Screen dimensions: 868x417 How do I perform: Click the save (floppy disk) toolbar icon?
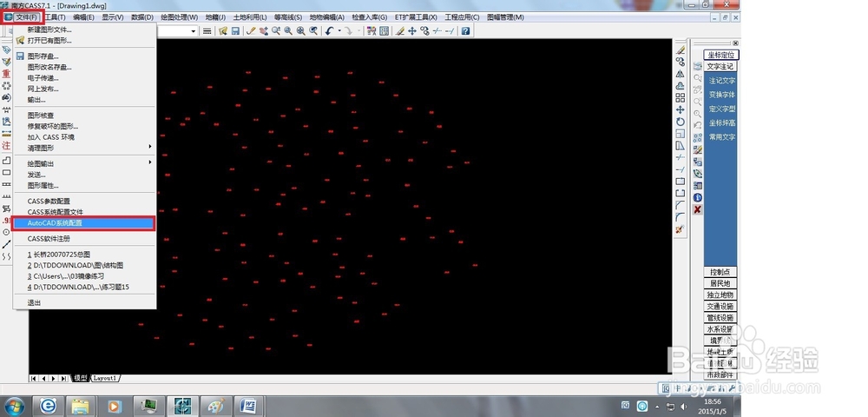coord(235,31)
